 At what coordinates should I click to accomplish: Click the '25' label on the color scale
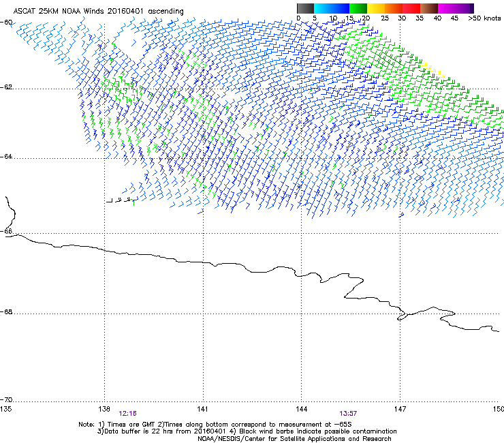(385, 18)
